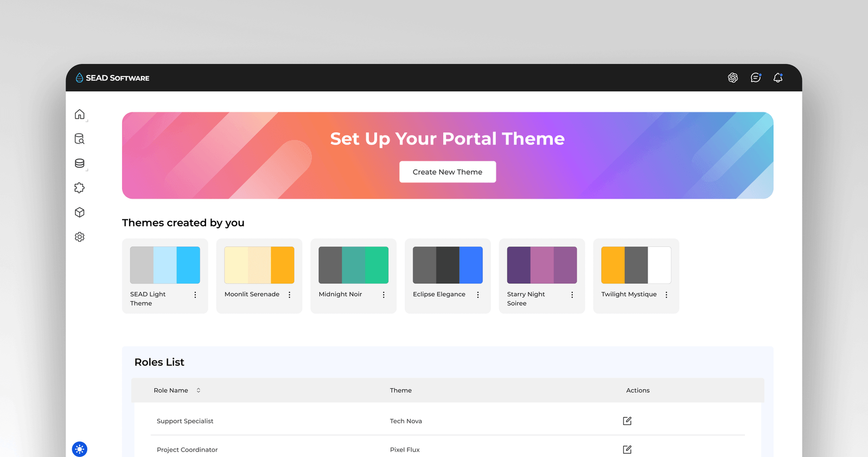Image resolution: width=868 pixels, height=457 pixels.
Task: Click the Starry Night Soiree theme name
Action: point(526,299)
